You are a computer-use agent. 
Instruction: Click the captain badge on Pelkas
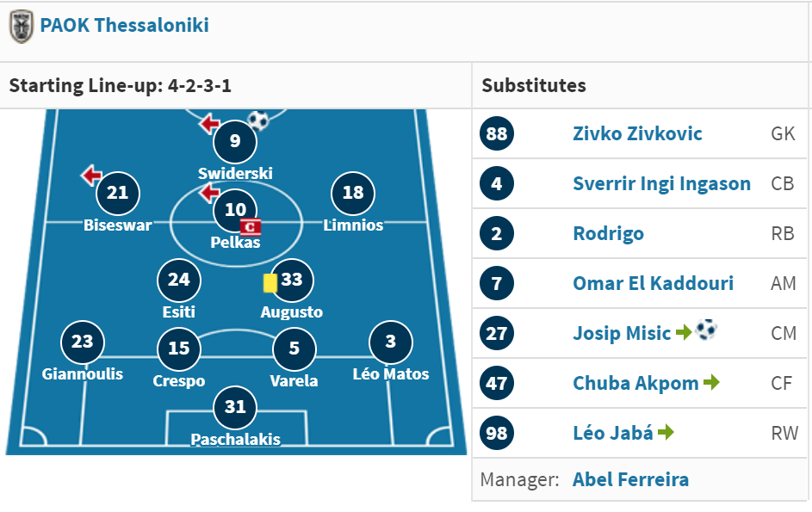click(250, 227)
